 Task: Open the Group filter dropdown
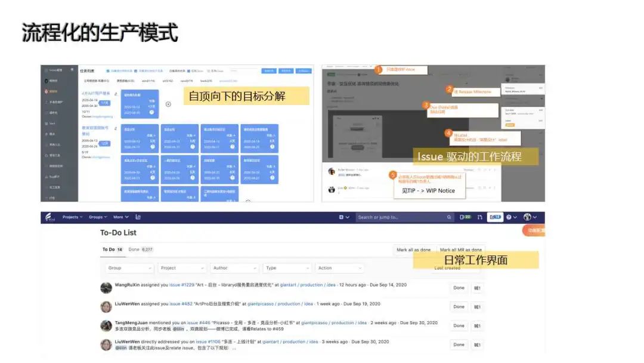click(x=129, y=268)
